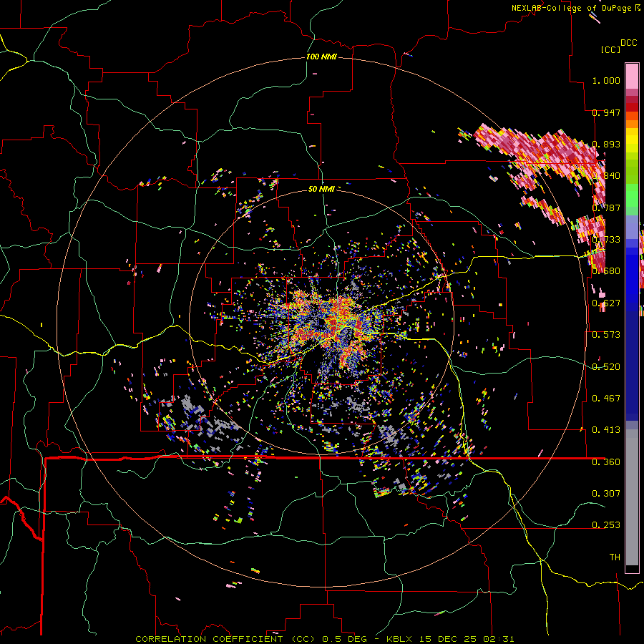Pick the bright green color bar segment
Viewport: 644px width, 644px height.
coord(632,195)
